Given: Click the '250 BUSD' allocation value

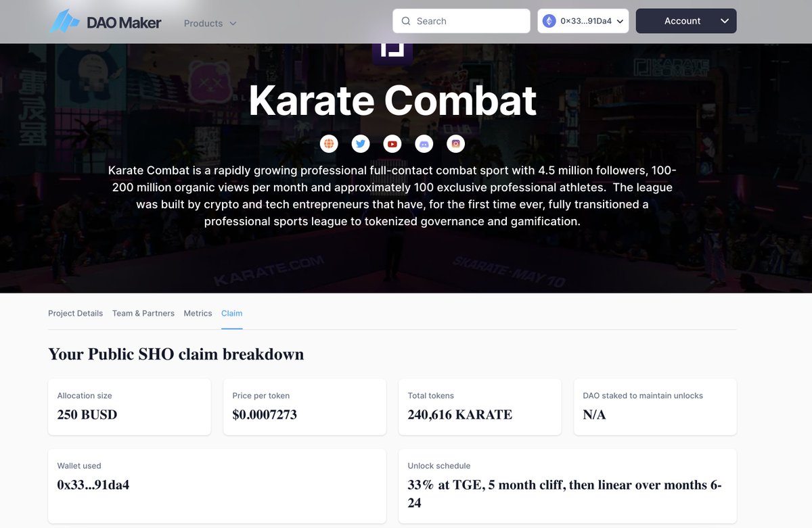Looking at the screenshot, I should [x=87, y=414].
